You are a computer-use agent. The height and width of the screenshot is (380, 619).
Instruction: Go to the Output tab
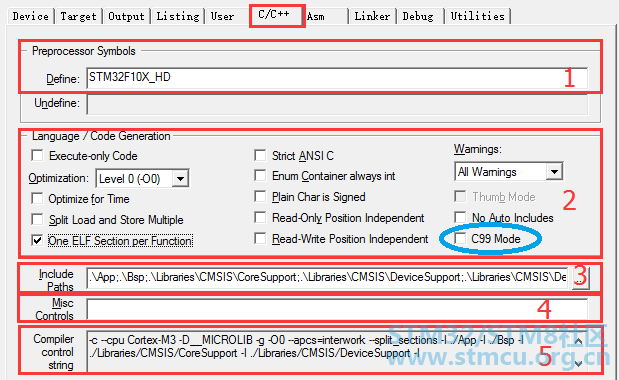point(126,17)
